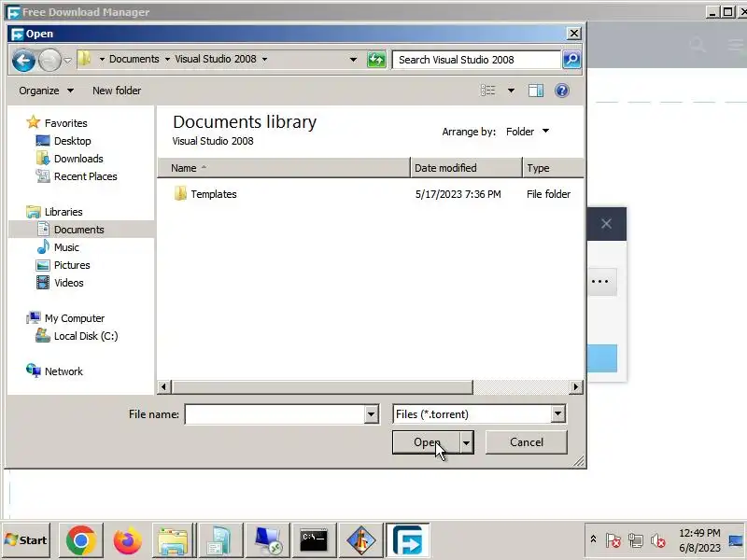Open Remote Desktop icon on taskbar
Viewport: 747px width, 560px height.
tap(267, 540)
